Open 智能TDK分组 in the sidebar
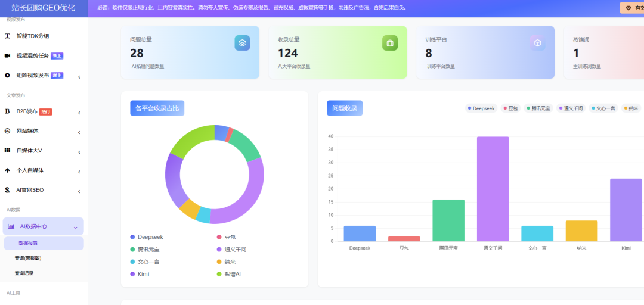644x305 pixels. click(43, 36)
